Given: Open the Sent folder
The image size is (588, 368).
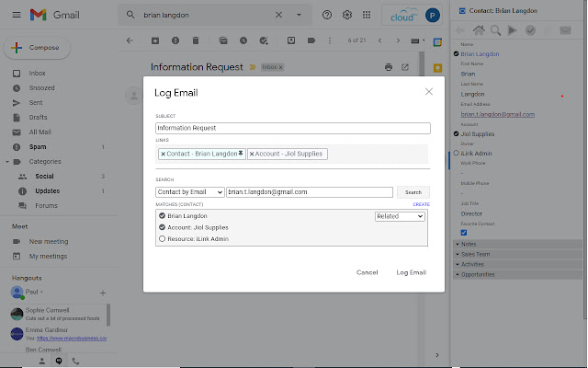Looking at the screenshot, I should tap(37, 102).
